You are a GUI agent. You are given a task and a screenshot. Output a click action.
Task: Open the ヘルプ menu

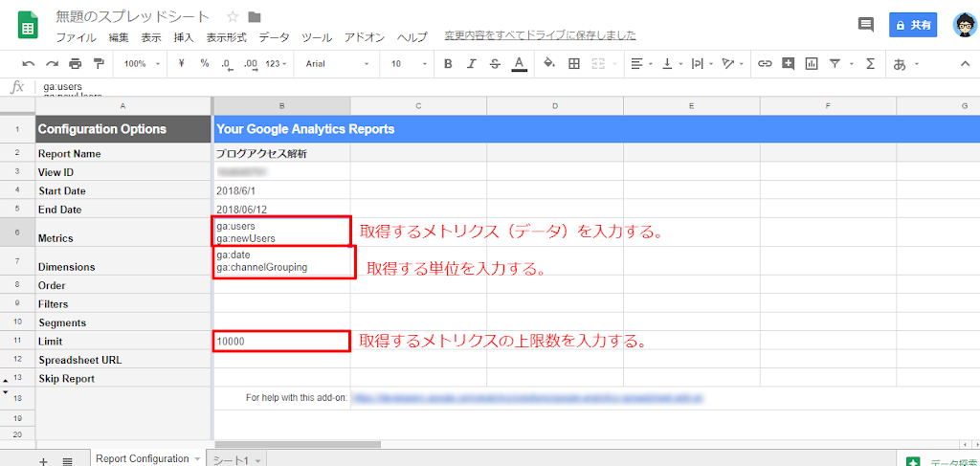412,37
